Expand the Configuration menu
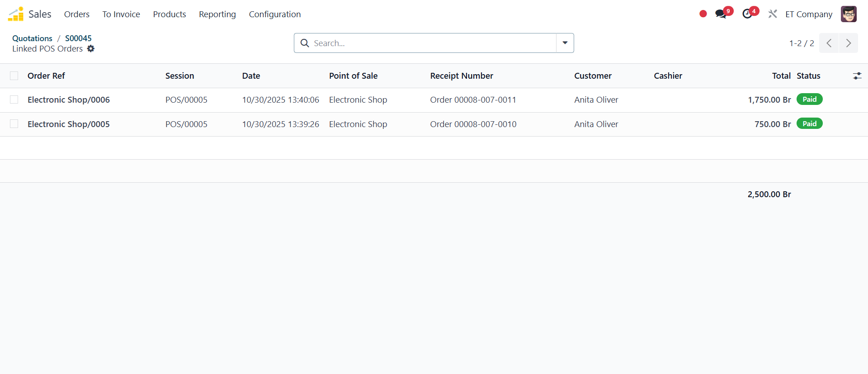The width and height of the screenshot is (868, 374). coord(274,14)
